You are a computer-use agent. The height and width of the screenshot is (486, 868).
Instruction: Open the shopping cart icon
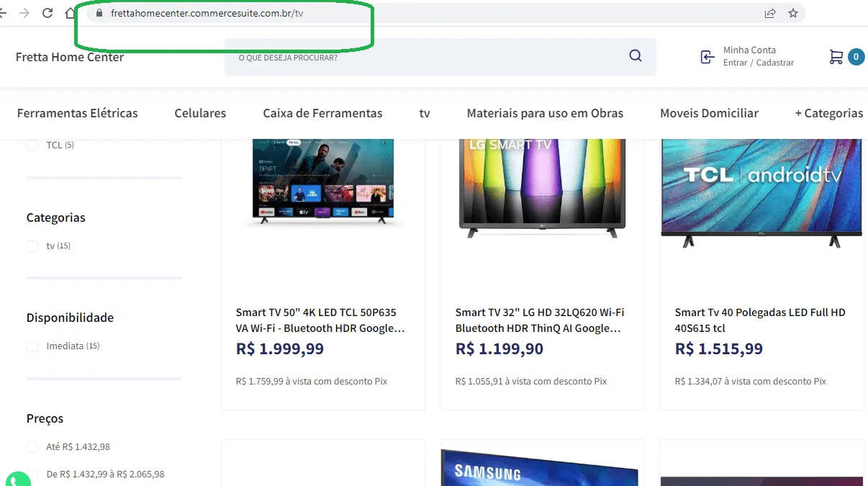tap(836, 57)
